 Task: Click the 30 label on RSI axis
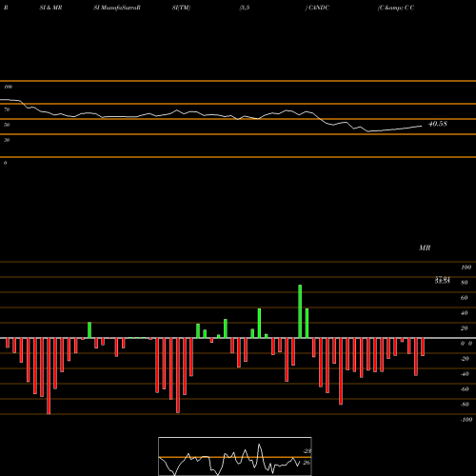click(x=7, y=140)
